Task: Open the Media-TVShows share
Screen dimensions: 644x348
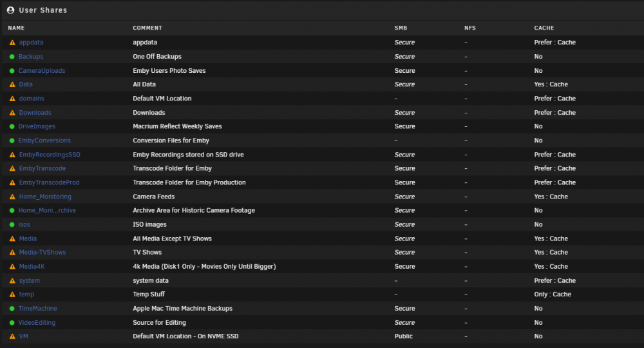Action: coord(43,252)
